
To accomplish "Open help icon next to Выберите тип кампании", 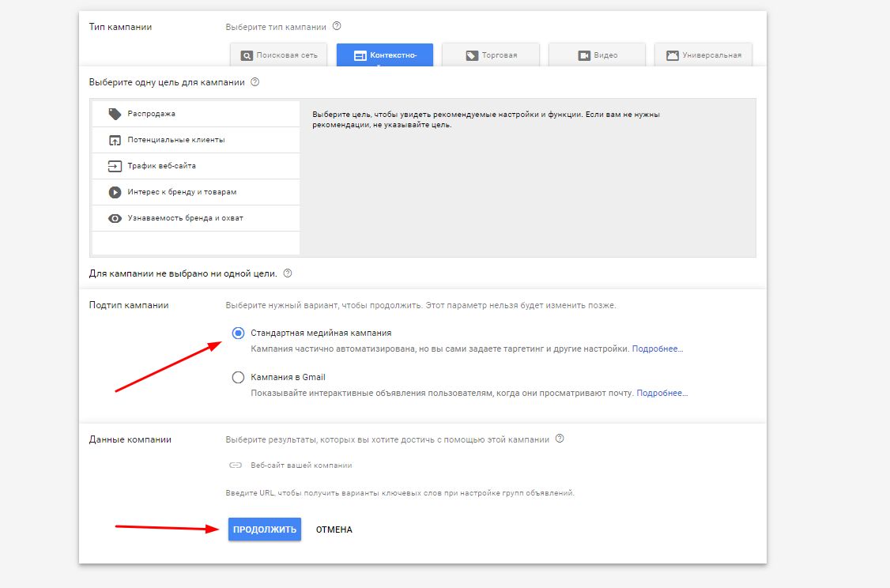I will pos(337,26).
